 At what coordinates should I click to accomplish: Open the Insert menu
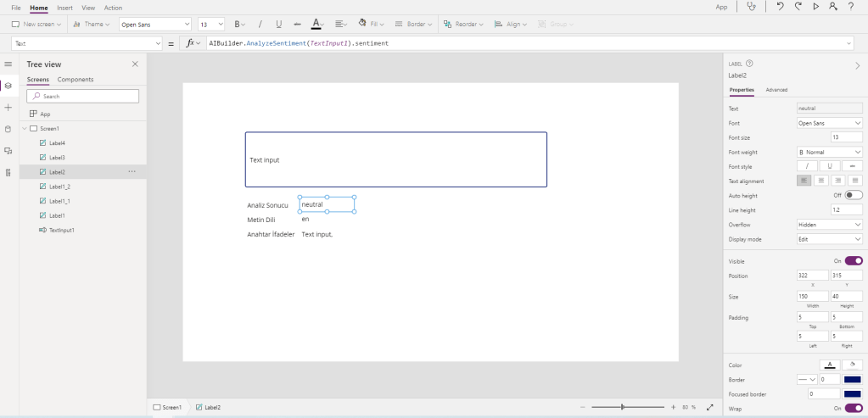pyautogui.click(x=64, y=8)
